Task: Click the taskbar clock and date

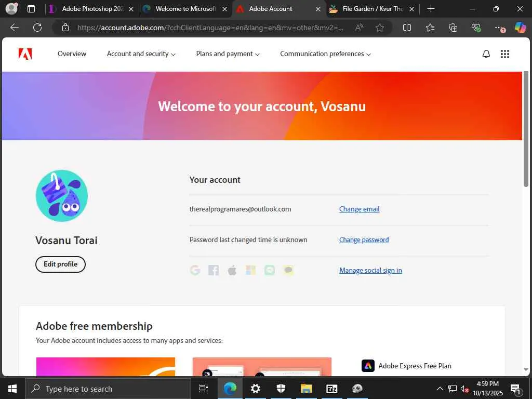Action: (487, 389)
